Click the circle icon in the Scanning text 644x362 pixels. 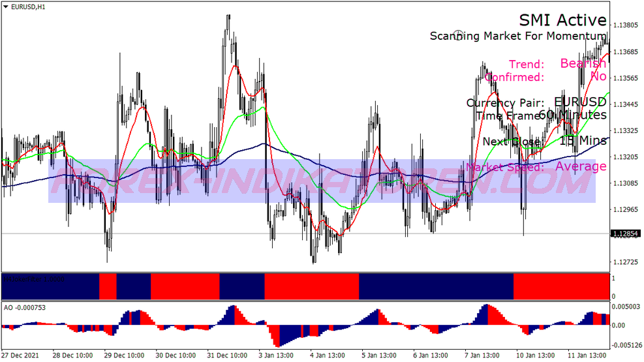tap(458, 35)
